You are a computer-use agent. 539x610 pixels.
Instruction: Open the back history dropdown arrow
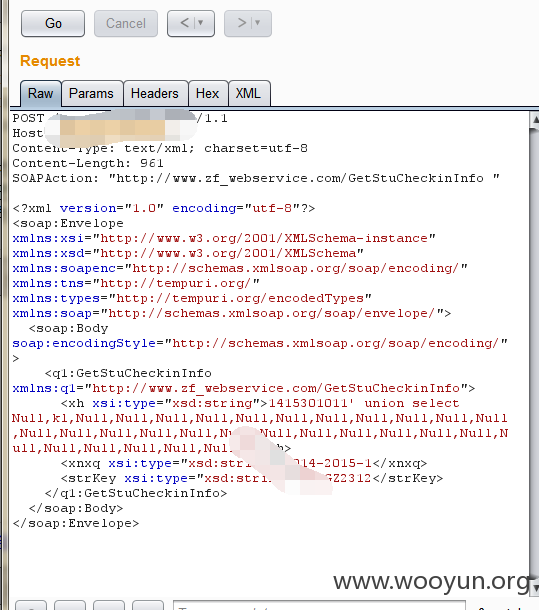point(201,23)
